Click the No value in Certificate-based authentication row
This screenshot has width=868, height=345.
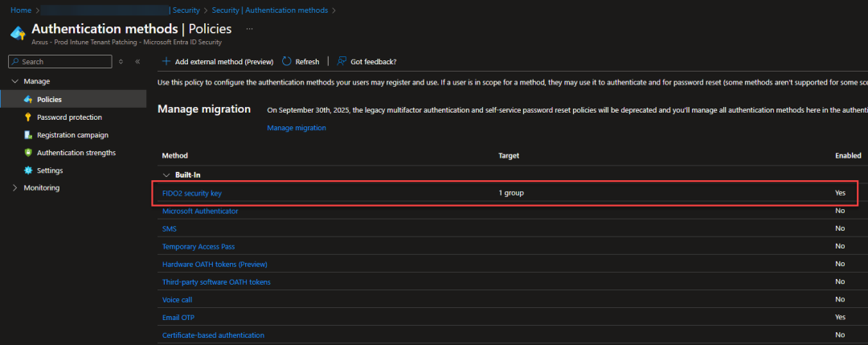(840, 335)
